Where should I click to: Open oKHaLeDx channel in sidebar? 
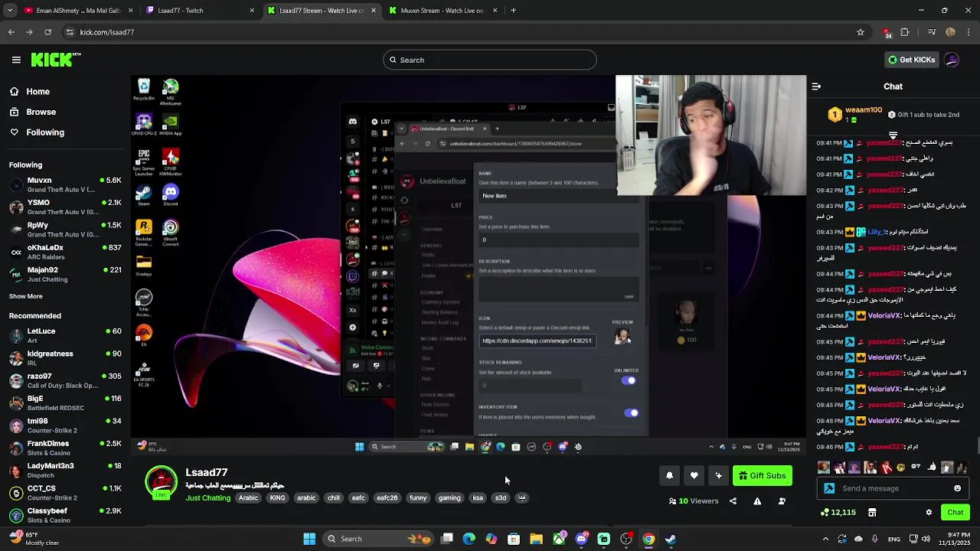(65, 252)
